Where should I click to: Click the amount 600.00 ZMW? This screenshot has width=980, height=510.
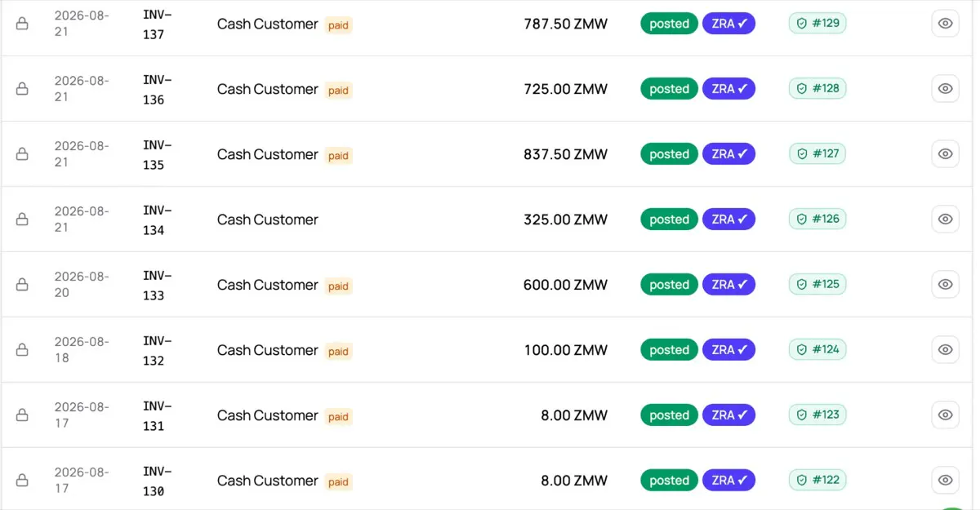pyautogui.click(x=565, y=285)
